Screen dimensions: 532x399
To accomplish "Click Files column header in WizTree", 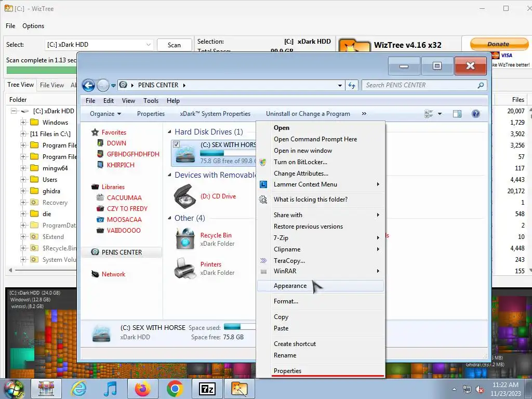I will click(x=518, y=99).
